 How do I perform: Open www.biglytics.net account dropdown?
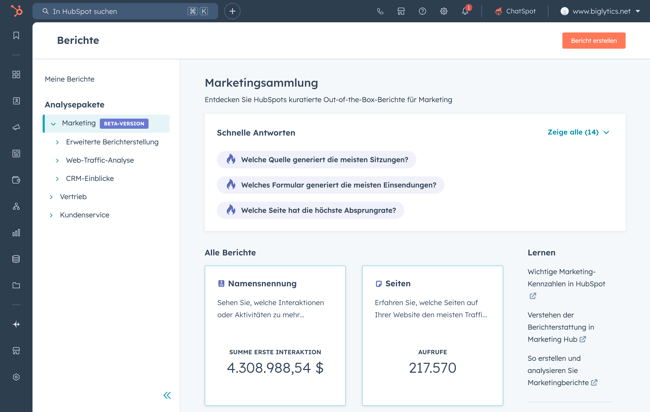click(600, 12)
